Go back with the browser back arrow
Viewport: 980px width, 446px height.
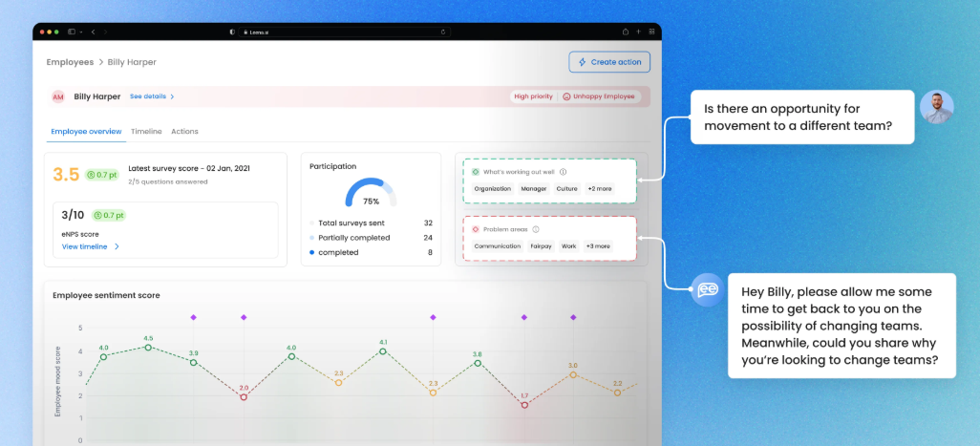tap(93, 32)
